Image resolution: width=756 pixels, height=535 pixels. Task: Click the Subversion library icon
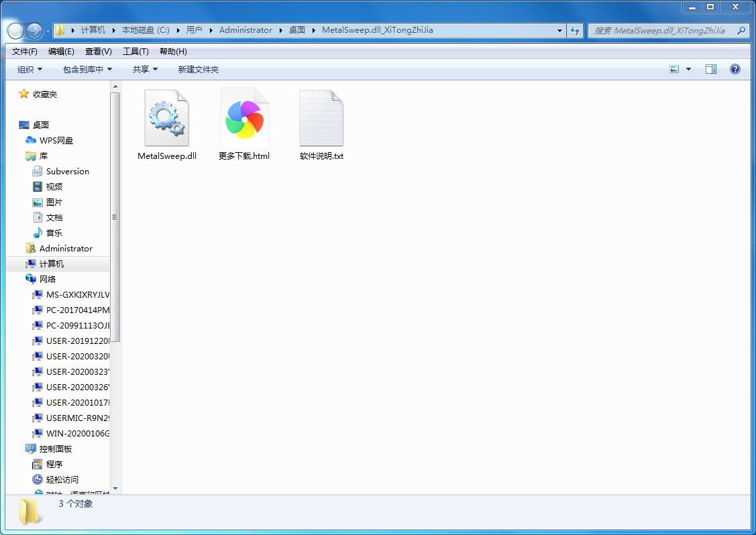(x=37, y=171)
